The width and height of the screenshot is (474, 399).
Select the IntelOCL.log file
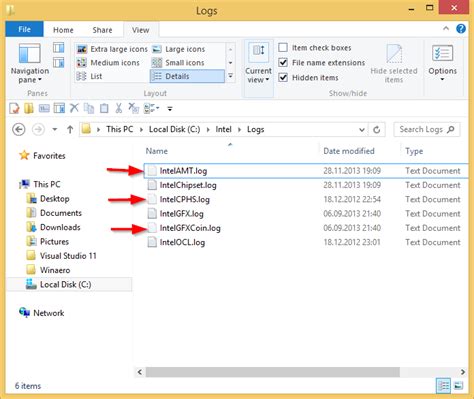305,242
